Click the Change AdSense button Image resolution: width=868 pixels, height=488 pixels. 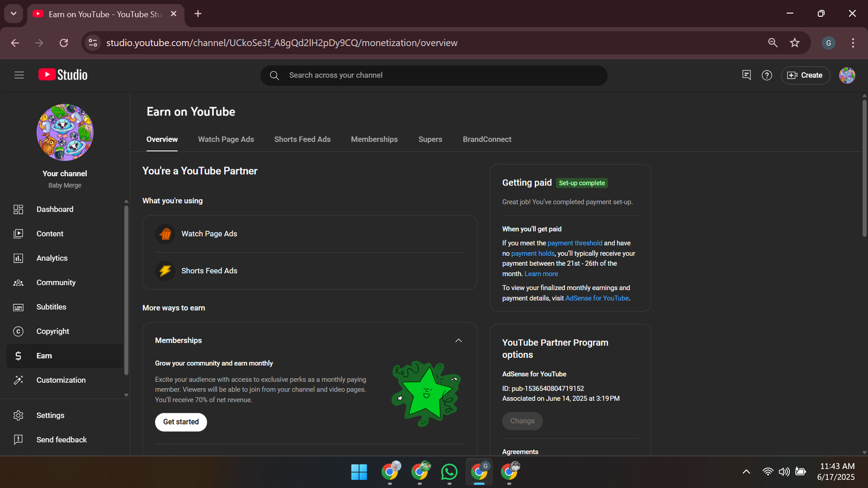tap(522, 421)
